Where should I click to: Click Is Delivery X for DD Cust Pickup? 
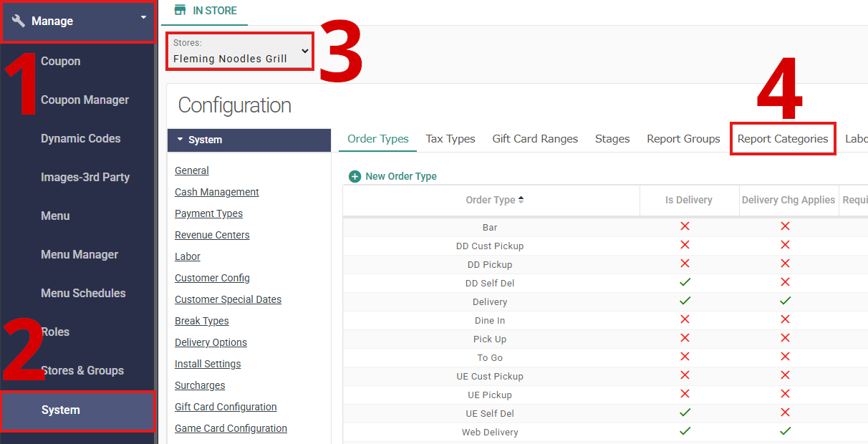coord(685,245)
